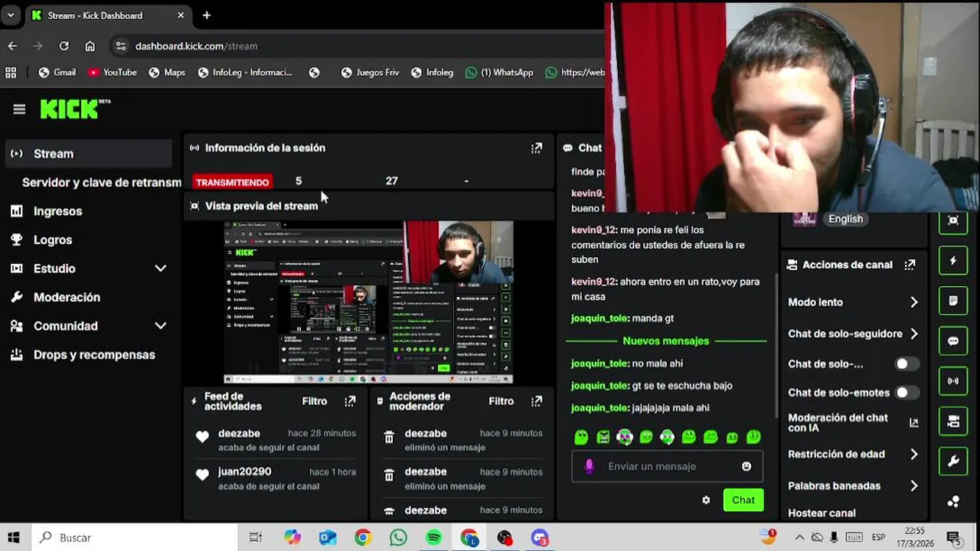The height and width of the screenshot is (551, 980).
Task: Click username deezabe in activity feed
Action: 239,434
